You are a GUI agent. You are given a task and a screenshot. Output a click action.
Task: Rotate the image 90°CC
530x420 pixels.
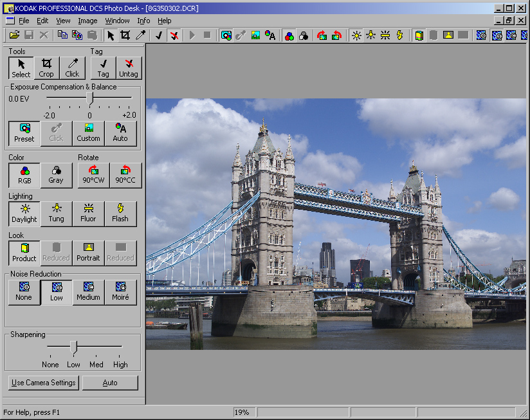(x=126, y=175)
